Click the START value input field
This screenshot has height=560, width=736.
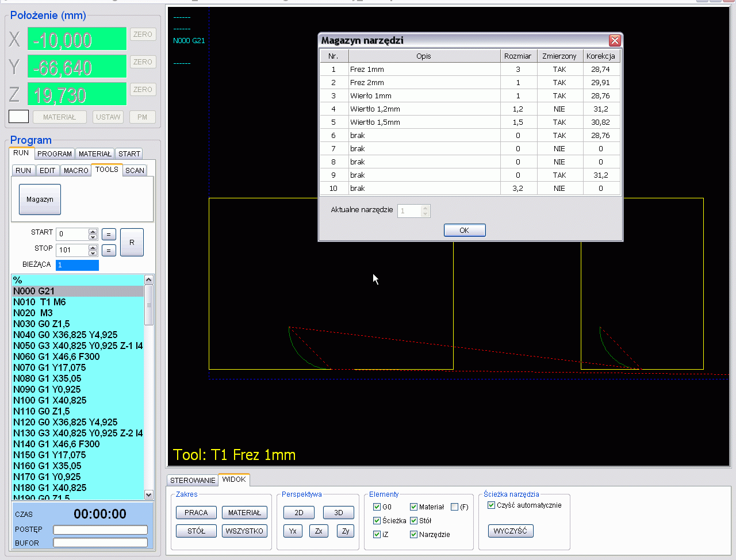point(72,234)
